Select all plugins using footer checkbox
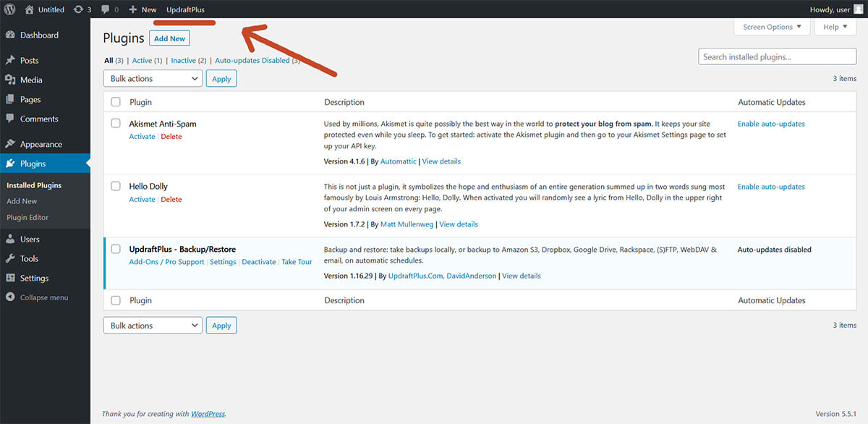Image resolution: width=868 pixels, height=424 pixels. 116,300
